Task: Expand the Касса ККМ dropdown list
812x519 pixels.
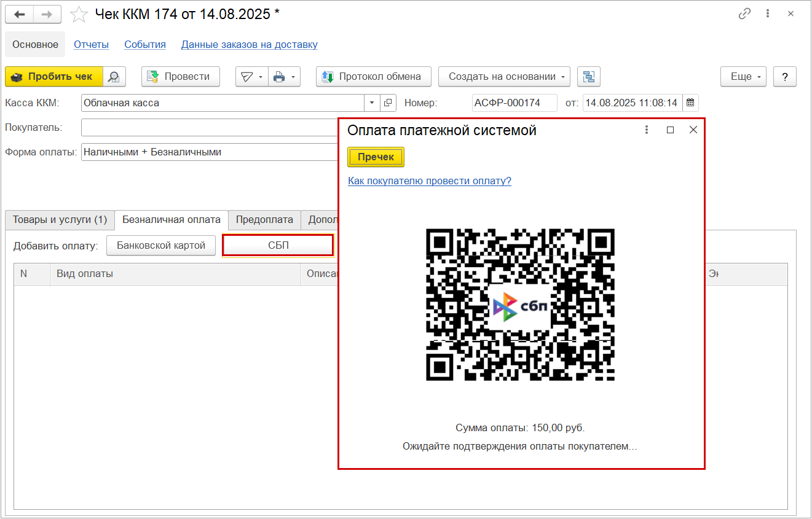Action: 372,103
